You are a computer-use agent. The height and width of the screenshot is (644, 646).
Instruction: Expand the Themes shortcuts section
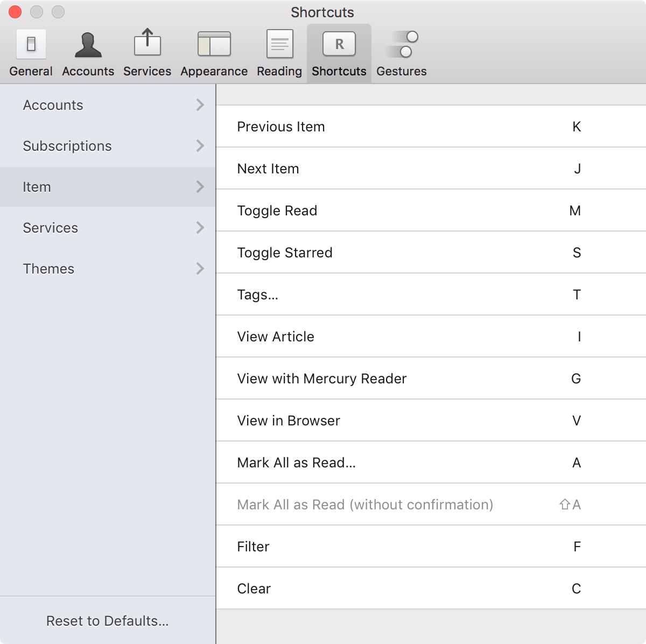108,269
